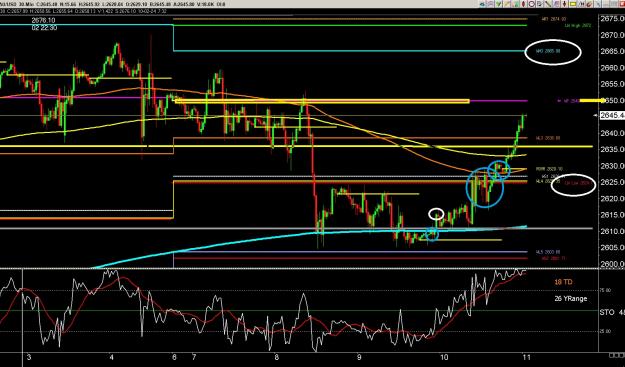Image resolution: width=625 pixels, height=367 pixels.
Task: Click the 2640.0 price axis label
Action: [612, 133]
